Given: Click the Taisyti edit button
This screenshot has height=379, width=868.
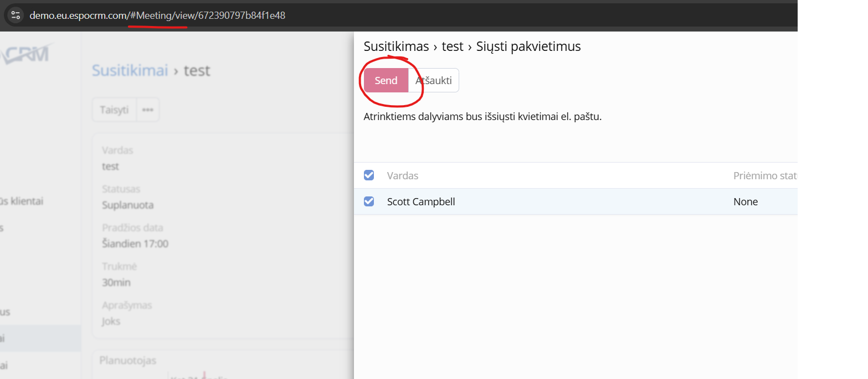Looking at the screenshot, I should (114, 110).
